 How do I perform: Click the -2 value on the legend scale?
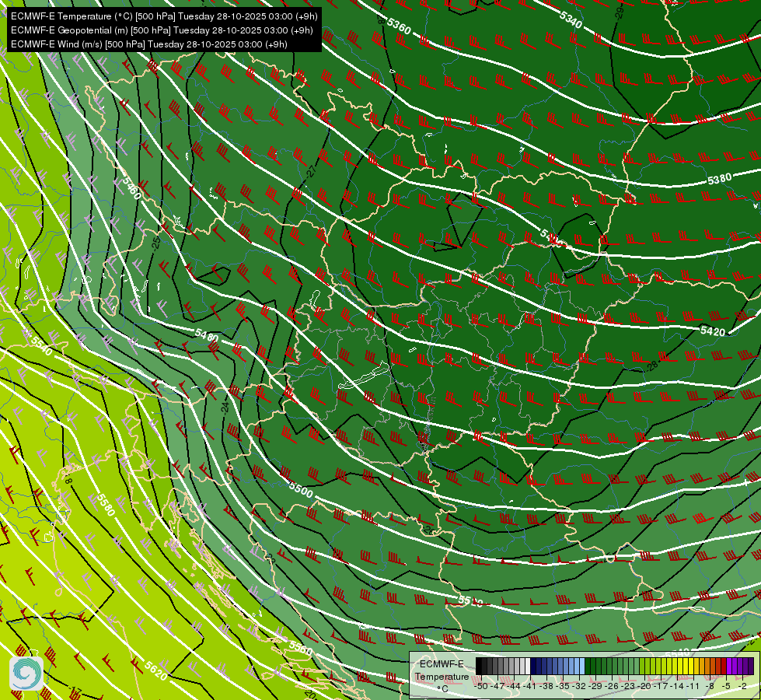coord(742,687)
